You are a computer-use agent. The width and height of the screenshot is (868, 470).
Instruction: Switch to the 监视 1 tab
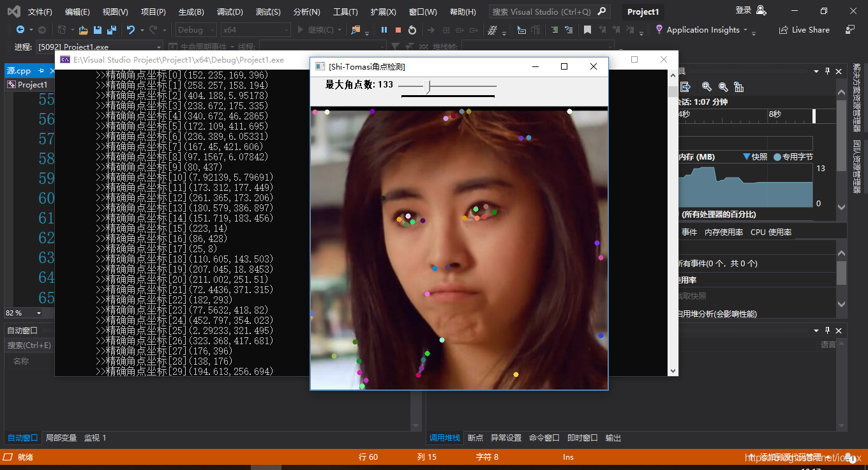(x=95, y=437)
